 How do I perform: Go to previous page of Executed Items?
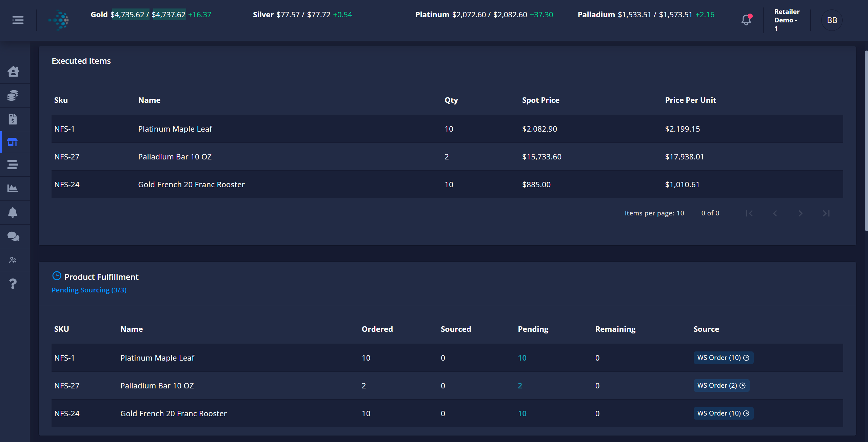(775, 213)
